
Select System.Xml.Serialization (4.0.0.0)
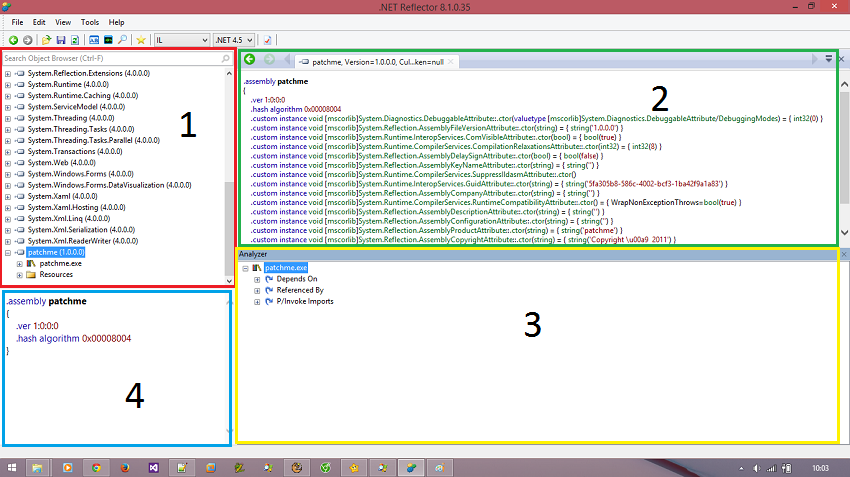coord(81,230)
